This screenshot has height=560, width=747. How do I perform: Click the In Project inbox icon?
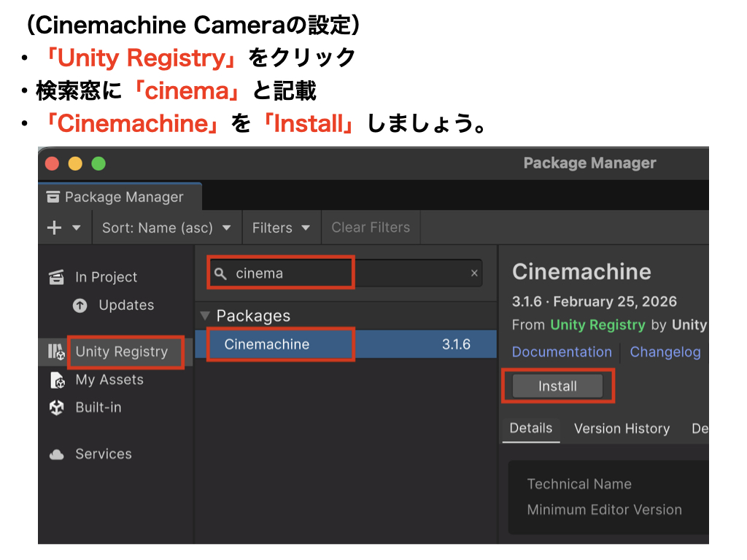coord(56,277)
